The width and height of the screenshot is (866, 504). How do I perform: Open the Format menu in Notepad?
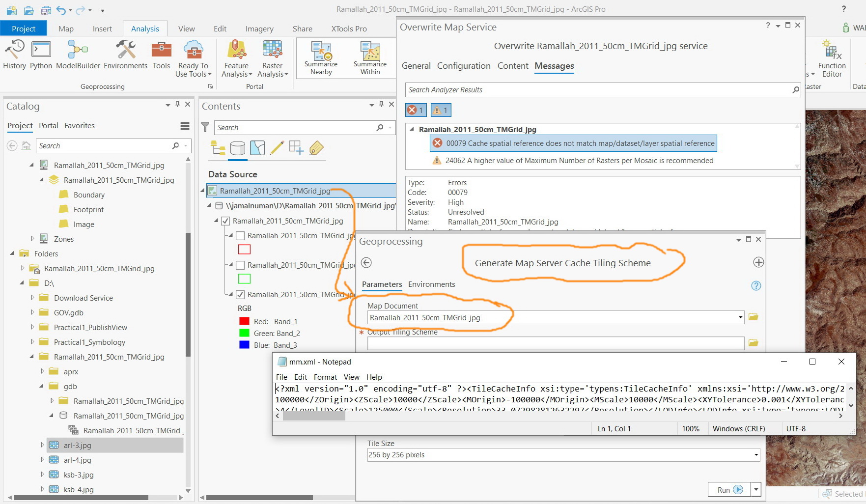pos(325,377)
